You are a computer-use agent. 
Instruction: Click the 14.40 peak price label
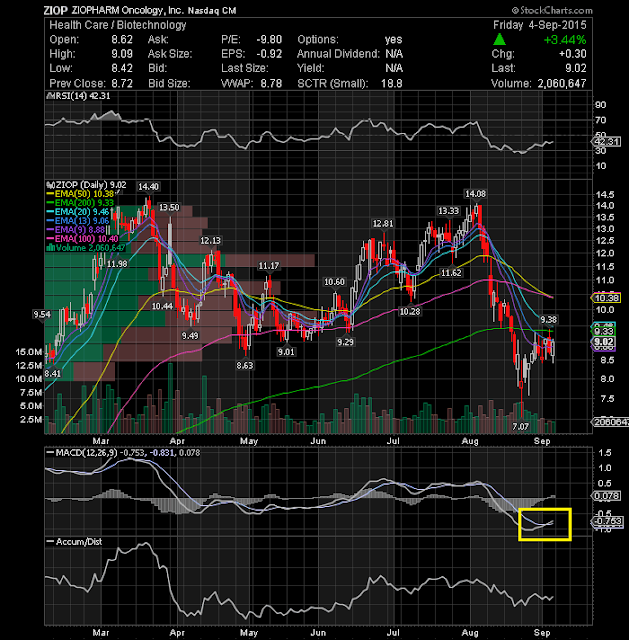coord(148,187)
